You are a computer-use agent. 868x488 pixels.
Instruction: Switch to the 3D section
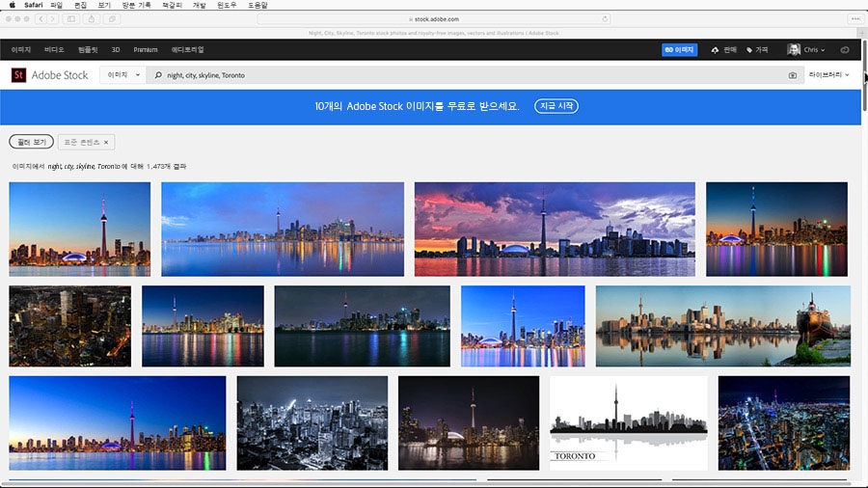tap(116, 50)
